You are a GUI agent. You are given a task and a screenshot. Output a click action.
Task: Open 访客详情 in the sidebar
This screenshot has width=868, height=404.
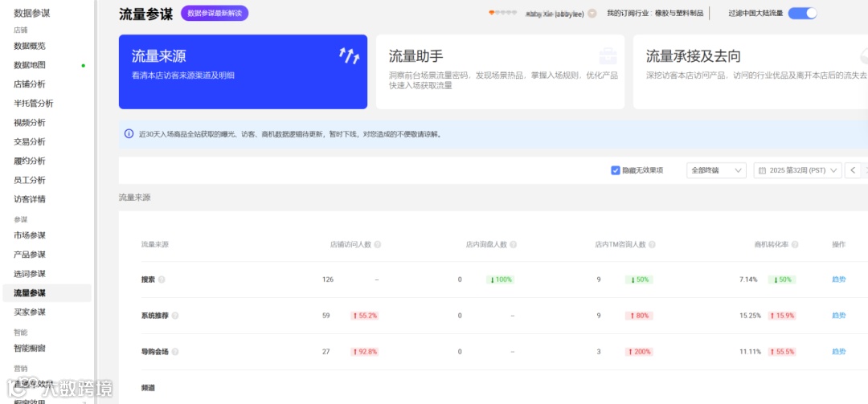[x=30, y=199]
